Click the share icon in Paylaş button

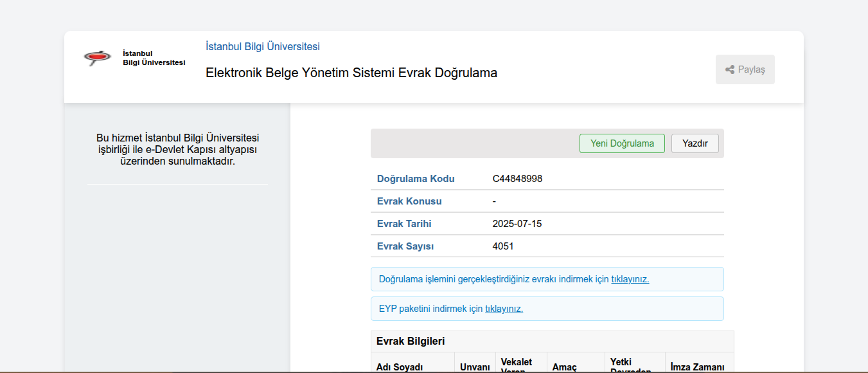[x=730, y=69]
